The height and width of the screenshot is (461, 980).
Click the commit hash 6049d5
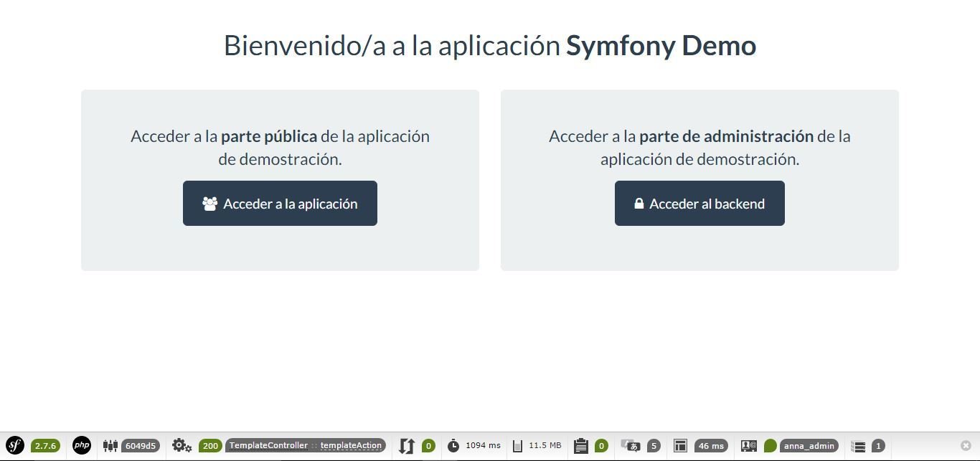pyautogui.click(x=141, y=446)
